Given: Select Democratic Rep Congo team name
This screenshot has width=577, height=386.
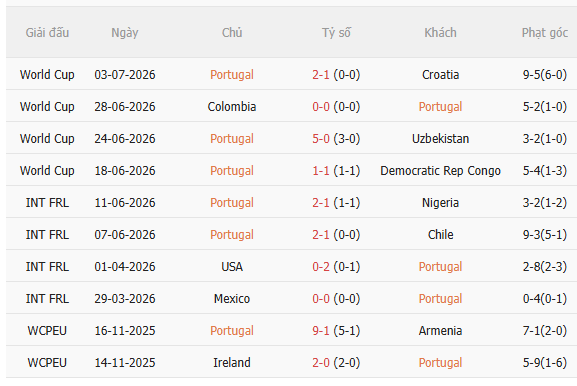Looking at the screenshot, I should coord(440,171).
